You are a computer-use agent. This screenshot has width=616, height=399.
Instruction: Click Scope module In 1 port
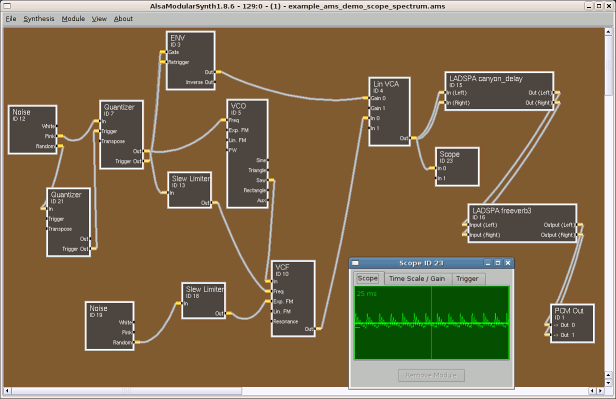point(437,178)
